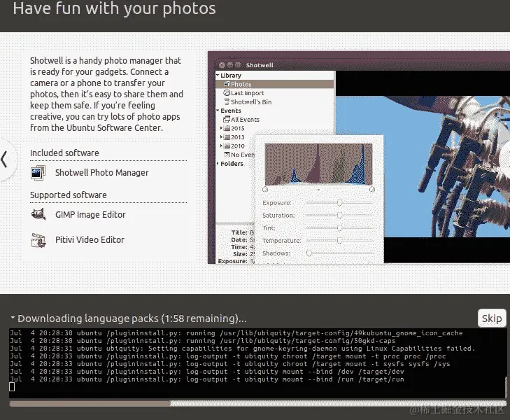Collapse the Library tree section
The width and height of the screenshot is (510, 420).
click(x=218, y=75)
